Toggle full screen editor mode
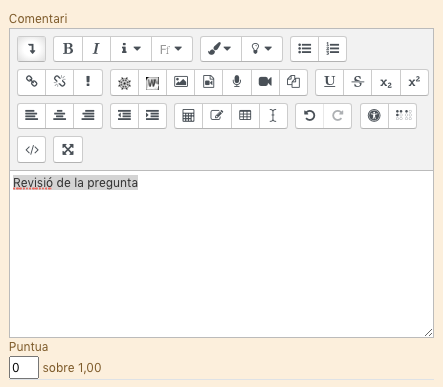The width and height of the screenshot is (443, 387). pos(68,150)
